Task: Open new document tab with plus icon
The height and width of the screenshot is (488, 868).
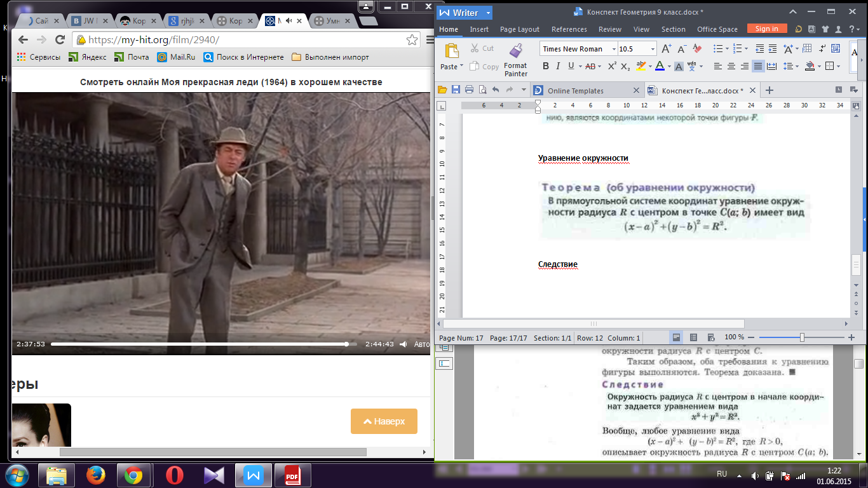Action: click(770, 90)
